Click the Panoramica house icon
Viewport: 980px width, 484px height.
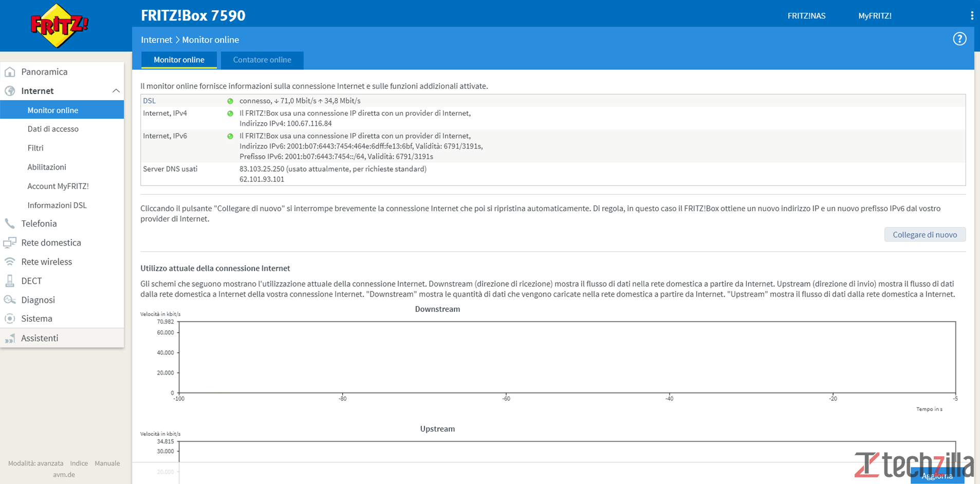10,72
